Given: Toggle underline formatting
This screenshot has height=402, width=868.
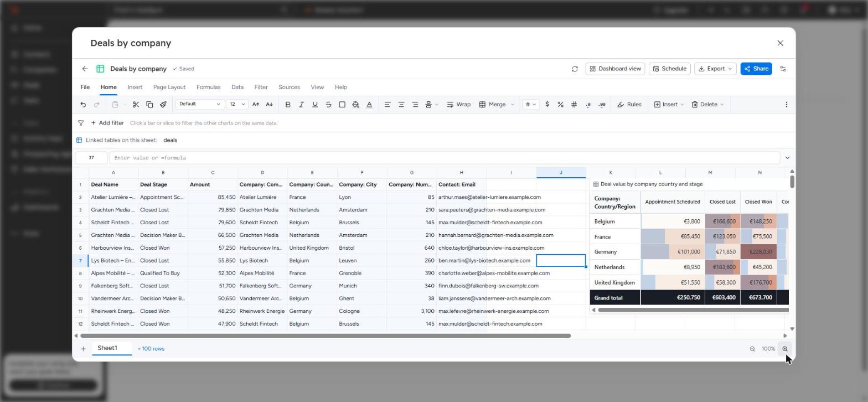Looking at the screenshot, I should tap(315, 105).
